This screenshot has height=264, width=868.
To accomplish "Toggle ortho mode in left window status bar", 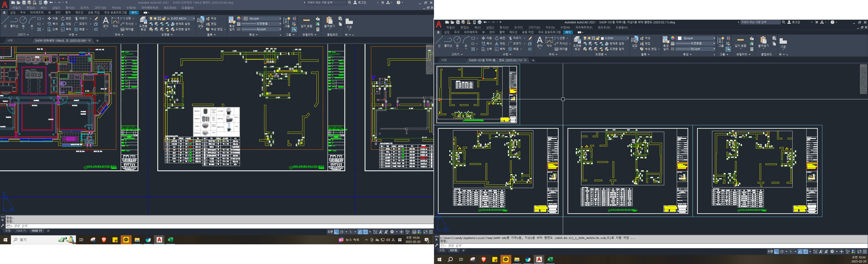I will [336, 232].
